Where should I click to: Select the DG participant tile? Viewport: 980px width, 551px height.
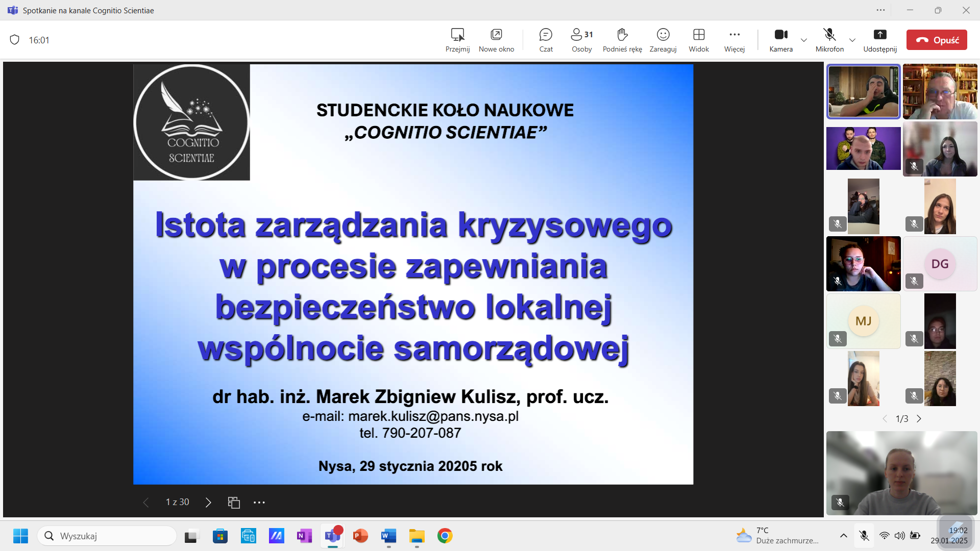940,264
